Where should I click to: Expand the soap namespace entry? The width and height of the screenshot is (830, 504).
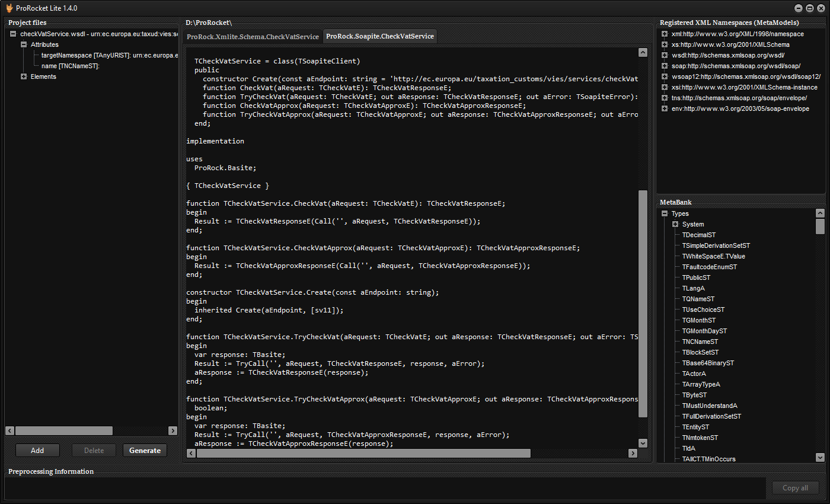click(665, 66)
